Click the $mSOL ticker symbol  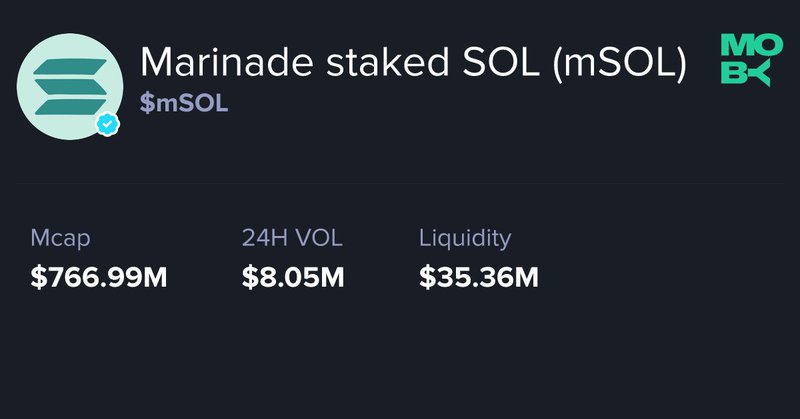[184, 104]
